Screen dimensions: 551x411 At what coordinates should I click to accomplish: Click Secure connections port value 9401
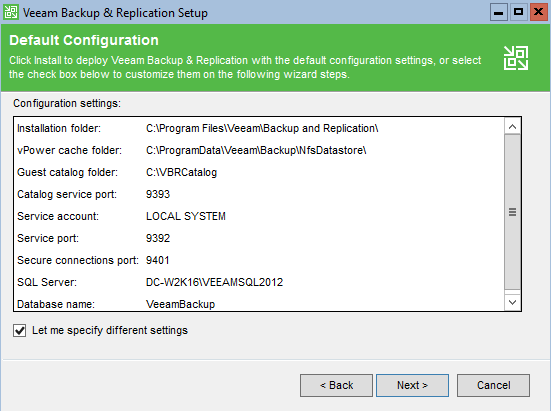(157, 260)
